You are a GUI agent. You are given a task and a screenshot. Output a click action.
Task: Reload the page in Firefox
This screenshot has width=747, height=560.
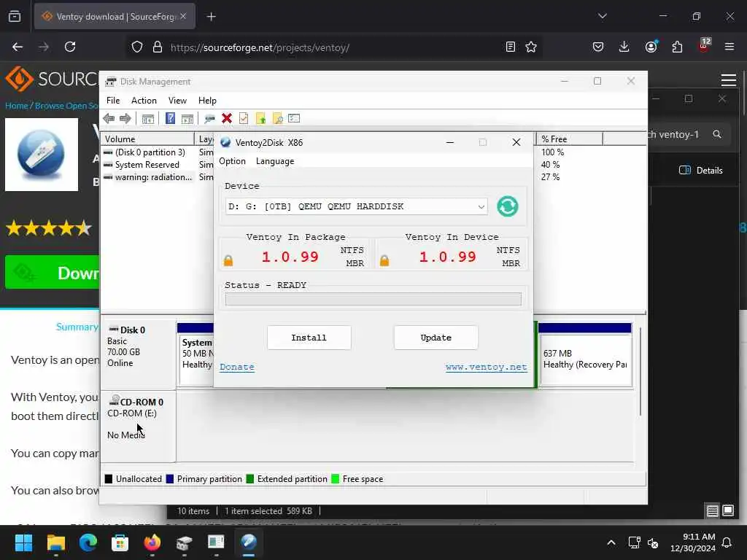click(70, 47)
